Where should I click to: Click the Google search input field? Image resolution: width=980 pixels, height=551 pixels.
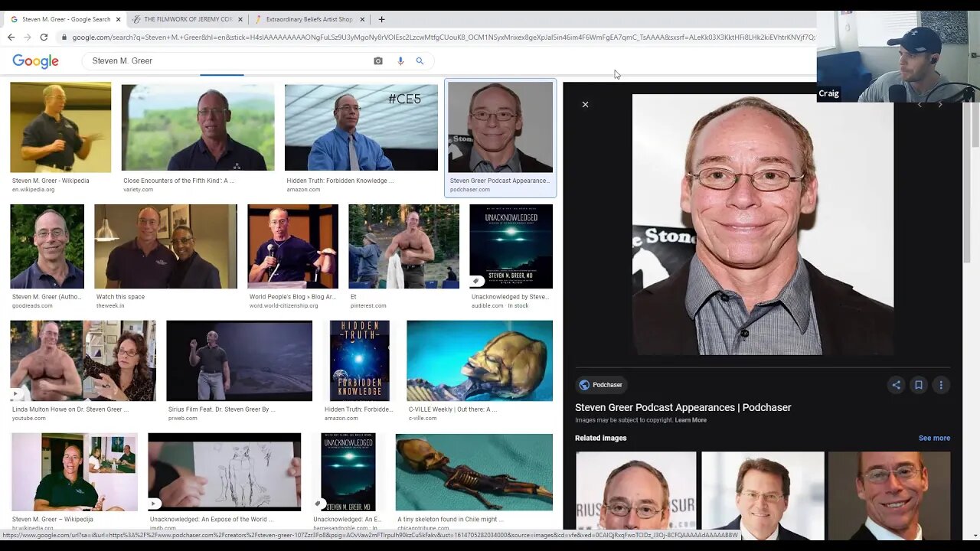point(230,60)
